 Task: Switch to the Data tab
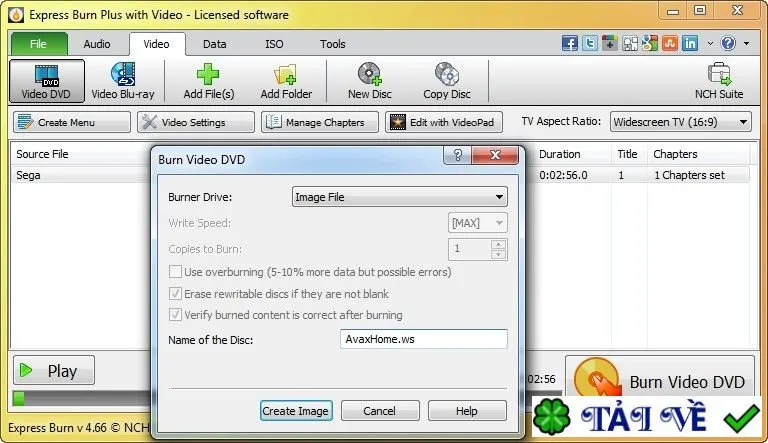click(x=215, y=44)
